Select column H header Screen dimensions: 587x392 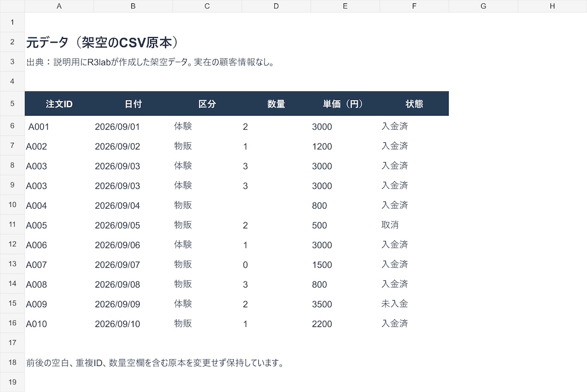point(552,6)
